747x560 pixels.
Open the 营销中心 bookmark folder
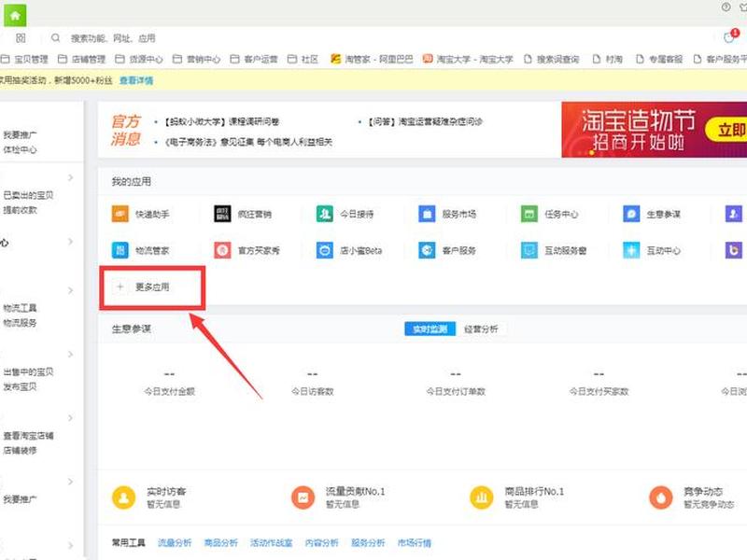(x=197, y=59)
